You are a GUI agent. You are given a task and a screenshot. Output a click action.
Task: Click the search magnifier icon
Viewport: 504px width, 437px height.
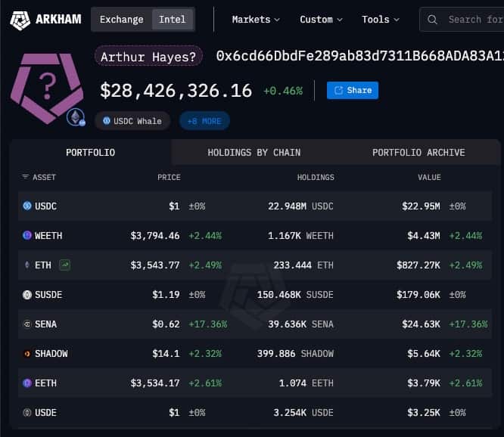[434, 20]
